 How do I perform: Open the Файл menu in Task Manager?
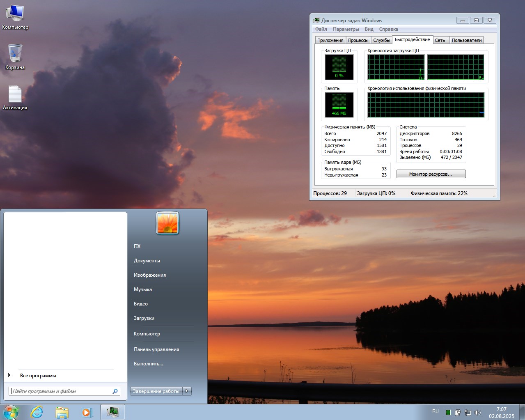[x=321, y=29]
